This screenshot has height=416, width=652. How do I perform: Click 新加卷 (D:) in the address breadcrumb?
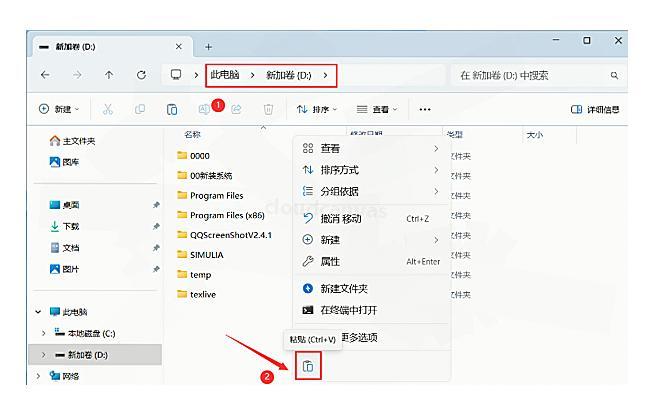tap(289, 75)
